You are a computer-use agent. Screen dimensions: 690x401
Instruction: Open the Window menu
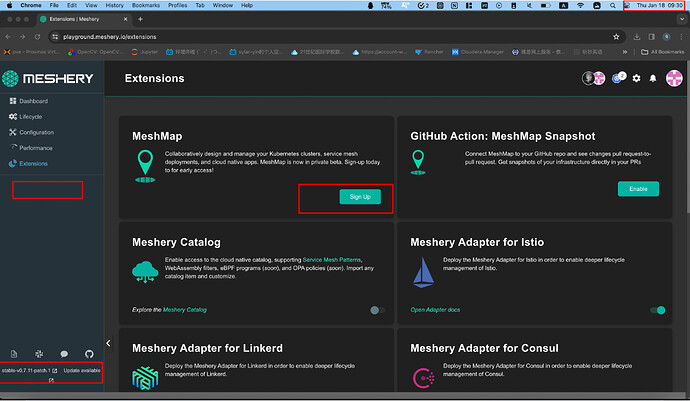(x=223, y=5)
